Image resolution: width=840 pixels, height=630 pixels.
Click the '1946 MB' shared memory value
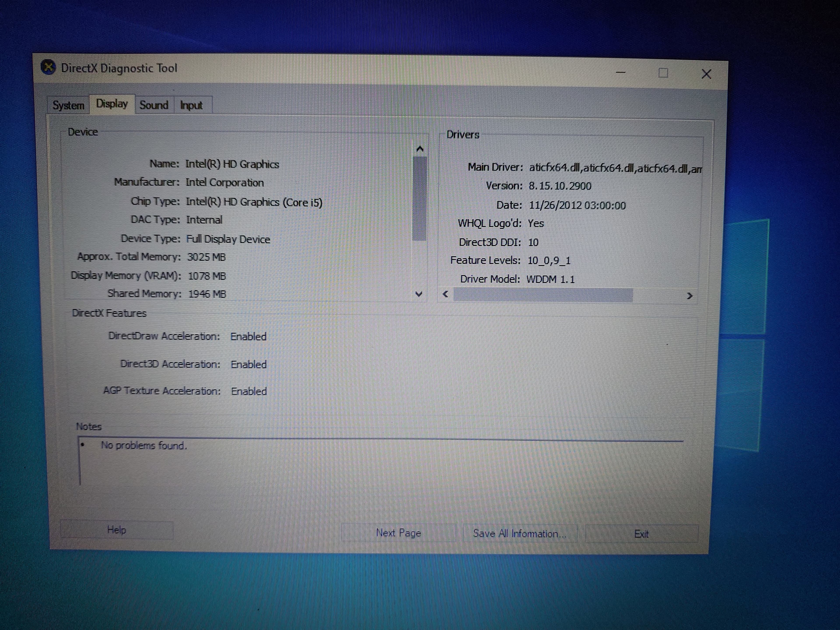click(207, 294)
